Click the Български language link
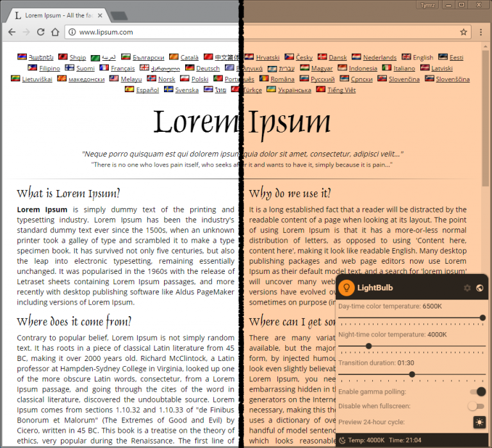The height and width of the screenshot is (448, 492). [149, 58]
